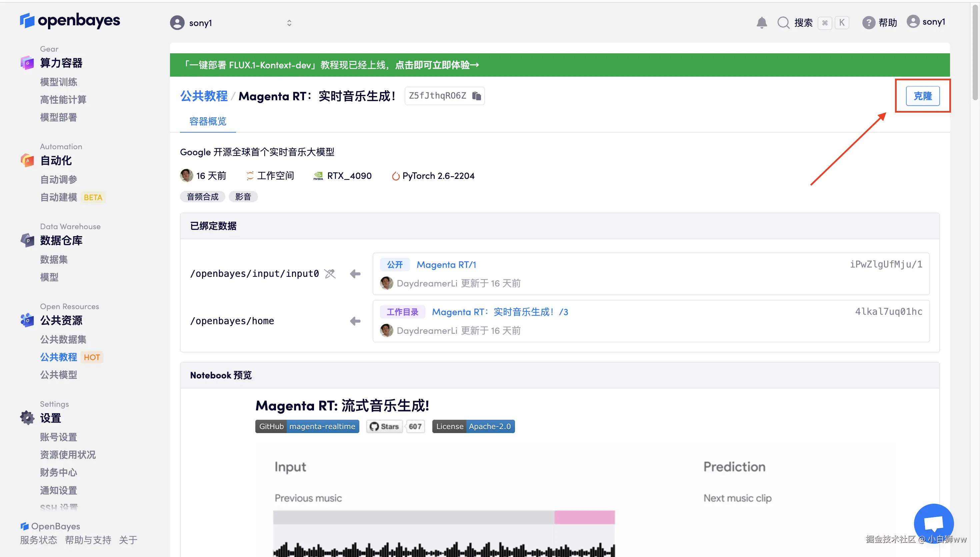Open the Magenta RT/1 dataset link
The width and height of the screenshot is (980, 557).
tap(446, 265)
